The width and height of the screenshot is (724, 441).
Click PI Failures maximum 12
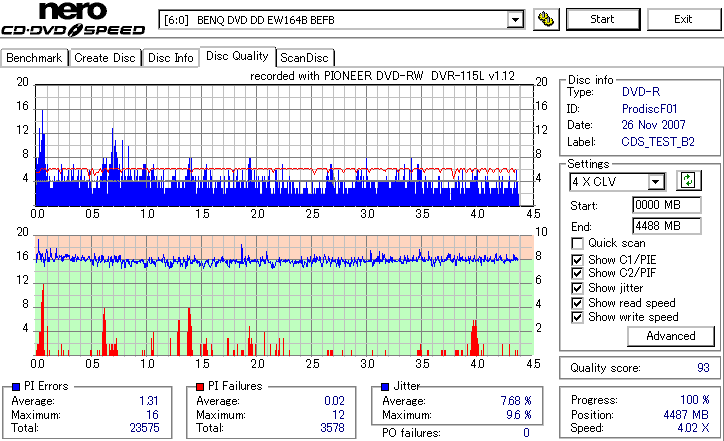point(338,415)
